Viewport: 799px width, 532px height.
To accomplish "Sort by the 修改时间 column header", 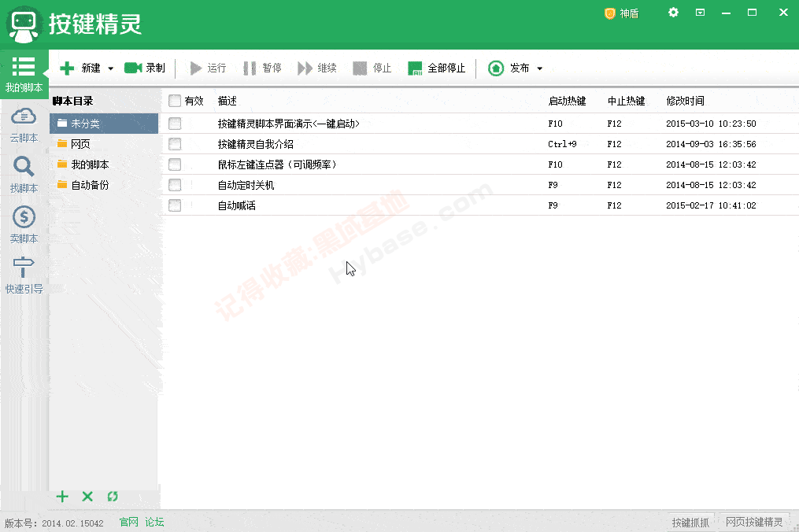I will [686, 101].
